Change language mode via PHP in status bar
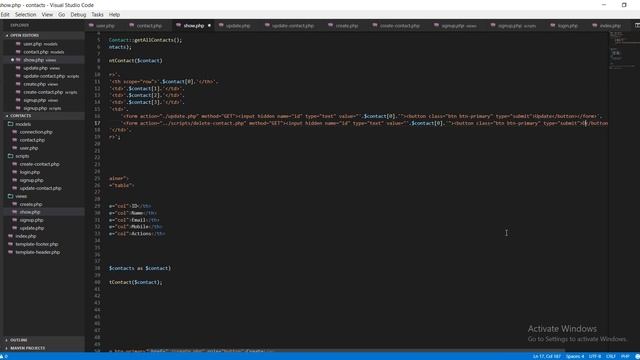Screen dimensions: 640x360 (x=625, y=356)
